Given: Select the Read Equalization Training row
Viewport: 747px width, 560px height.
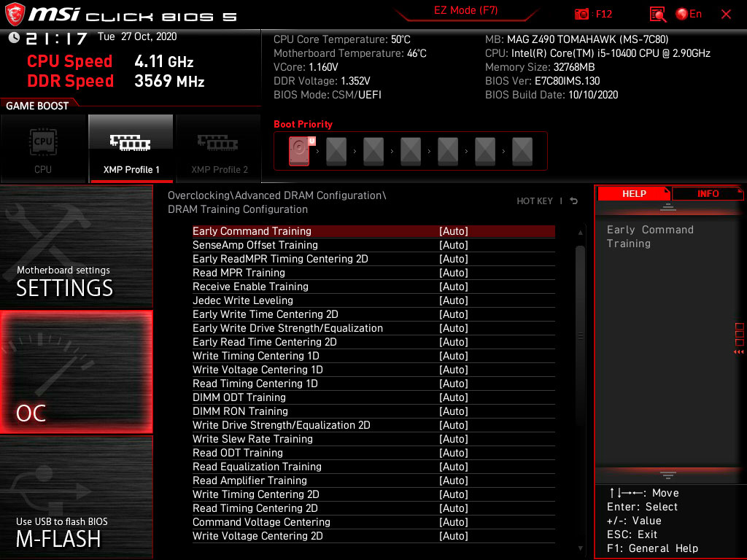Looking at the screenshot, I should 373,466.
